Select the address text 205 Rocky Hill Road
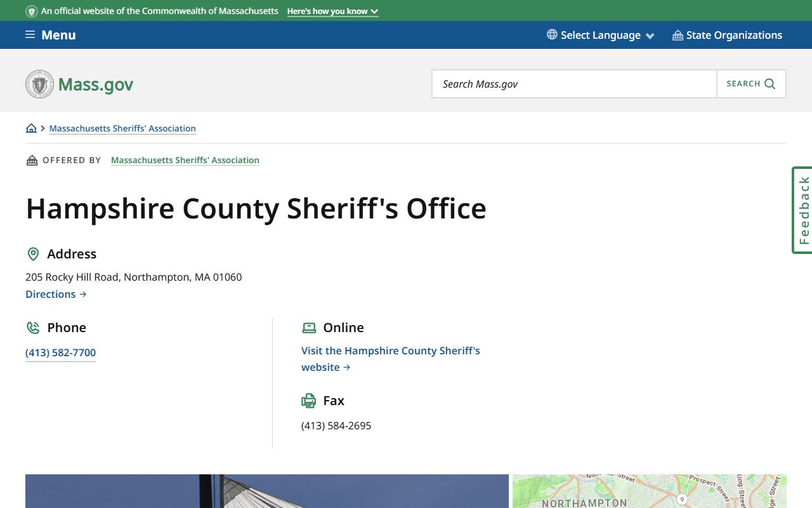This screenshot has height=508, width=812. (72, 277)
